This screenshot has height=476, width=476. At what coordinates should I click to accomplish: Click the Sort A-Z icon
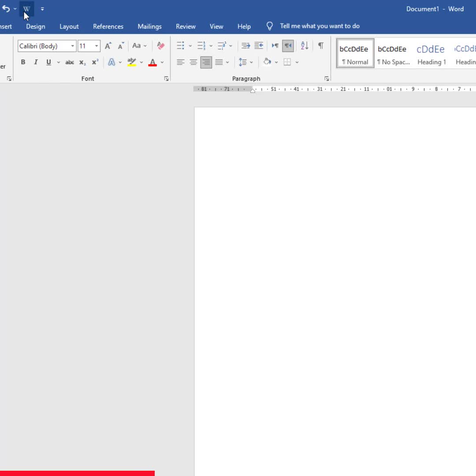[x=304, y=46]
